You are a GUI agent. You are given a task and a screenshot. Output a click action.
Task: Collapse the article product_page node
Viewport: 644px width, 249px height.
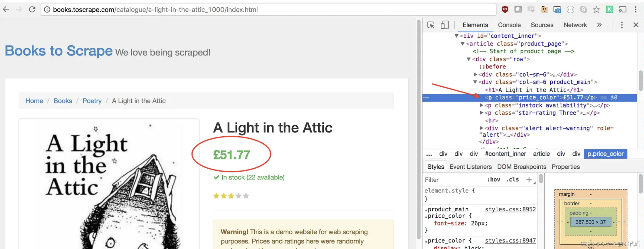click(x=463, y=44)
